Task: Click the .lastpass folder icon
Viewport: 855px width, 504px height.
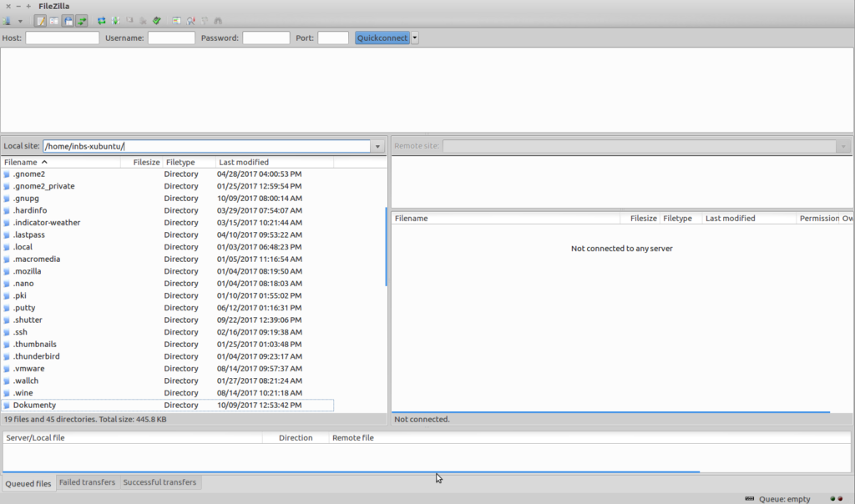Action: point(7,234)
